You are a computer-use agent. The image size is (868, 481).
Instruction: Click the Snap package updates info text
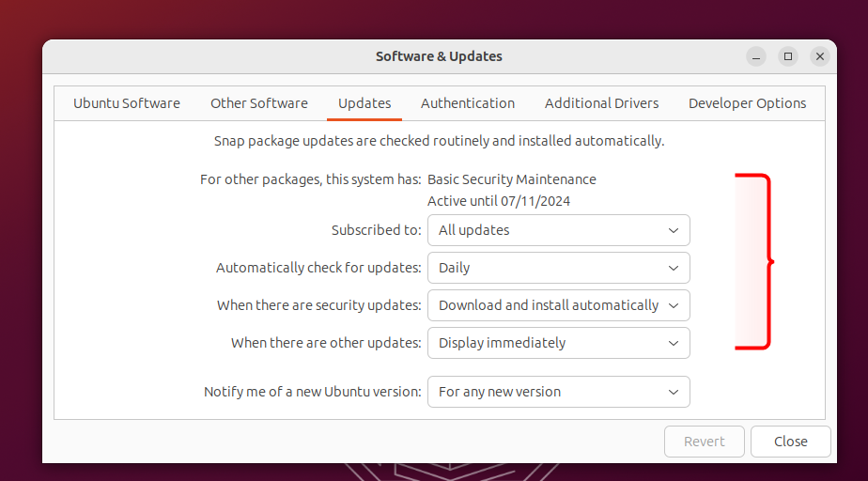click(x=439, y=141)
